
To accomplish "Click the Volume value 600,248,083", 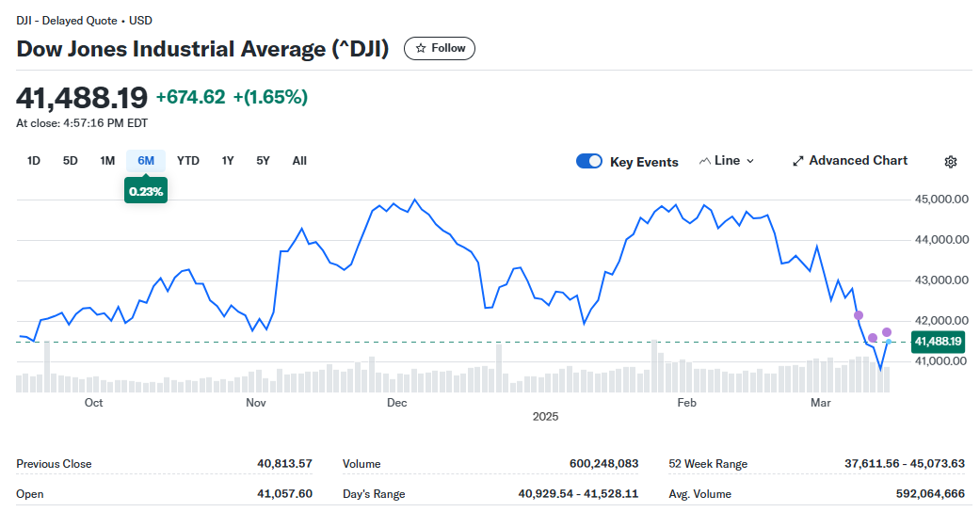I will [603, 464].
